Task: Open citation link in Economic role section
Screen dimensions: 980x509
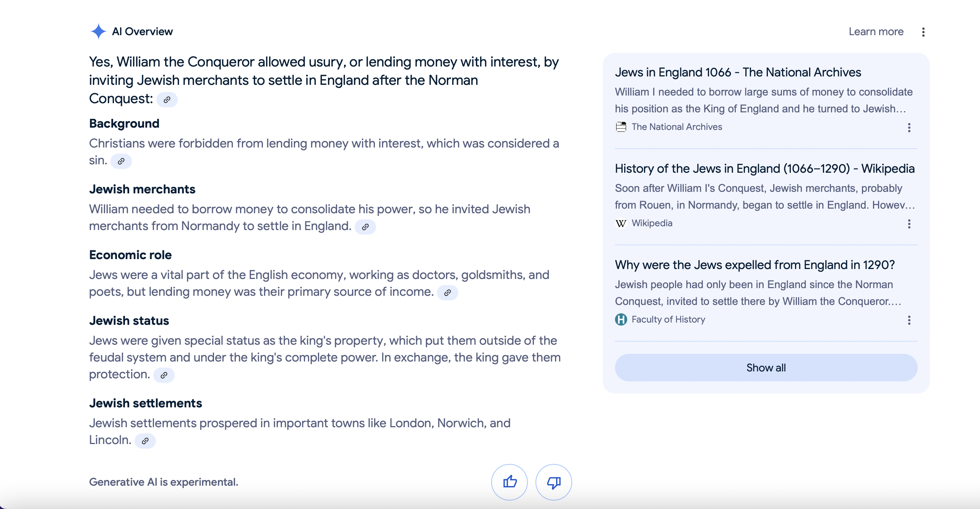Action: pos(448,293)
